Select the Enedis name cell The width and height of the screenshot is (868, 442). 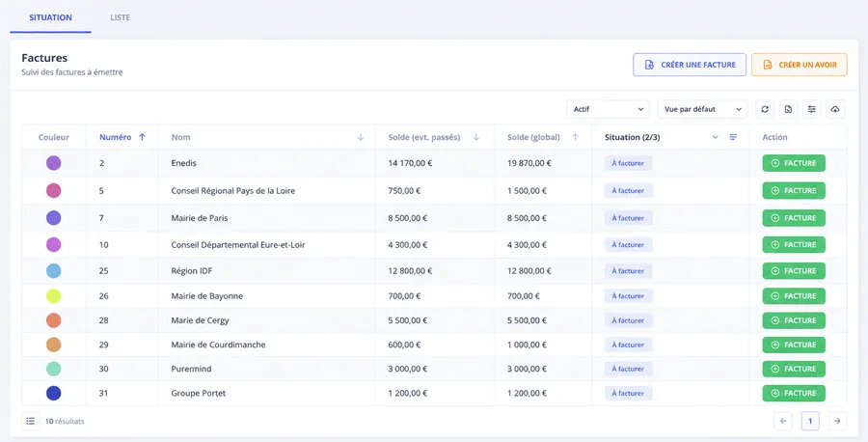pyautogui.click(x=184, y=163)
